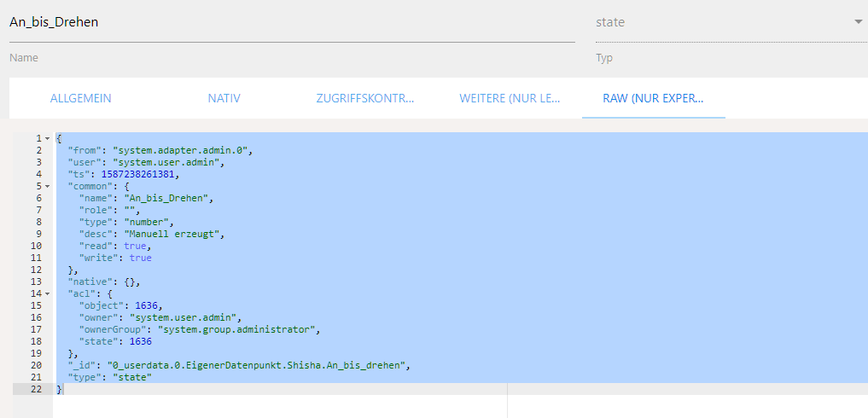Screen dimensions: 868x418
Task: Click the "type": "state" line at line 21
Action: coord(109,378)
